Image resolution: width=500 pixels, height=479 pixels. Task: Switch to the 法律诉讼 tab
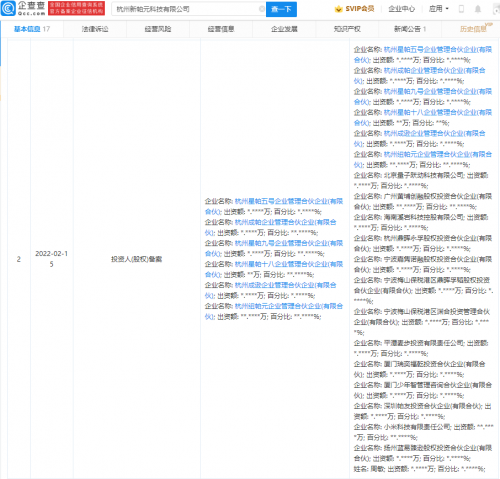pyautogui.click(x=95, y=29)
